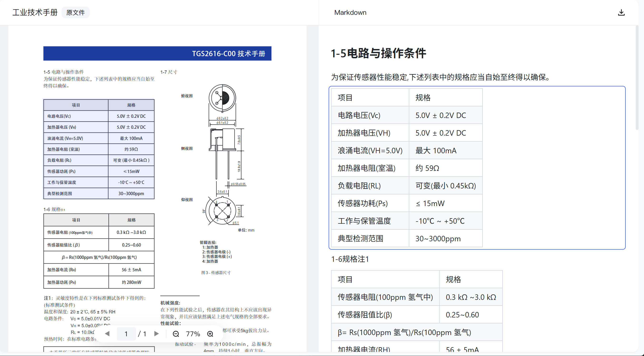Click the page number input field
This screenshot has height=356, width=644.
(x=126, y=334)
